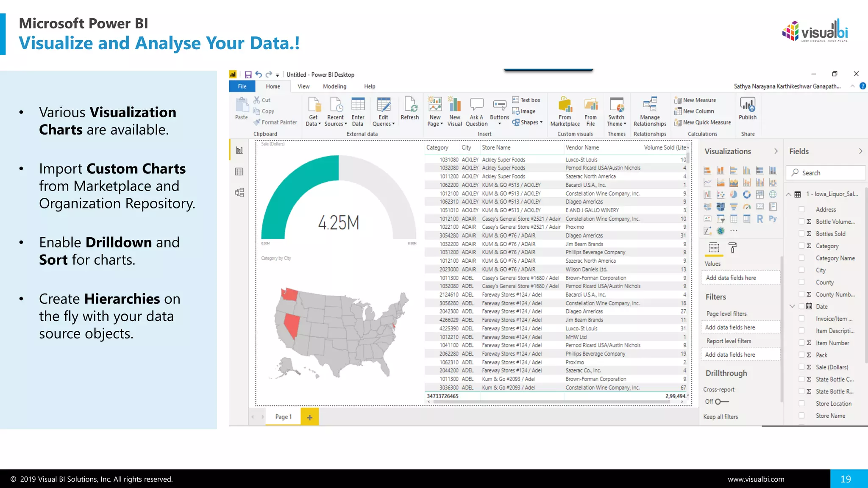Check the Address field checkbox

tap(801, 209)
